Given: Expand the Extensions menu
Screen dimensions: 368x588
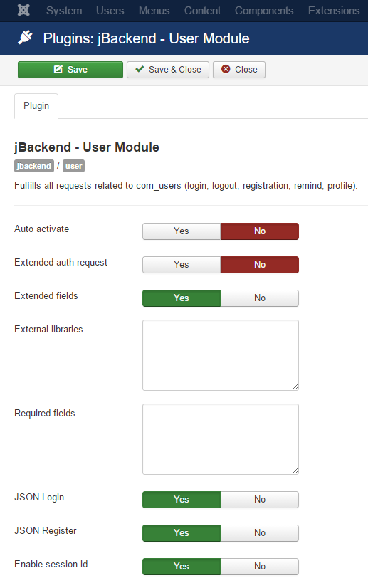Looking at the screenshot, I should pos(334,11).
